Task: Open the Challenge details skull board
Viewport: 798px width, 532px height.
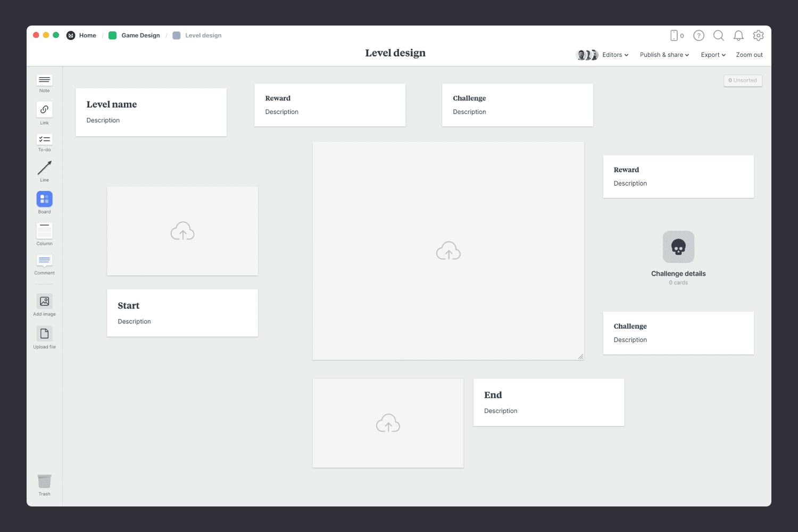Action: [678, 247]
